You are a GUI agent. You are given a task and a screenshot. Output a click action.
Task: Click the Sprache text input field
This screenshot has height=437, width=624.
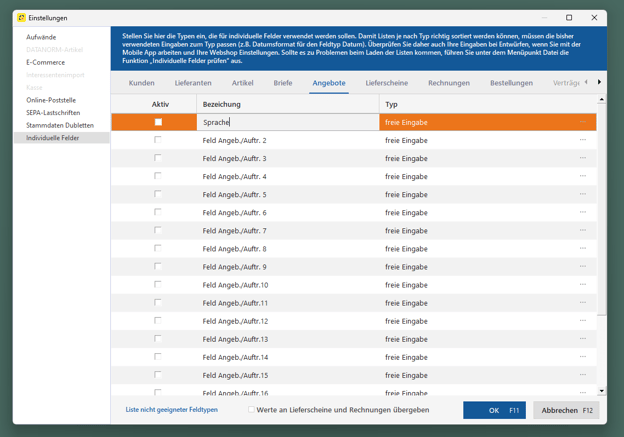coord(288,122)
